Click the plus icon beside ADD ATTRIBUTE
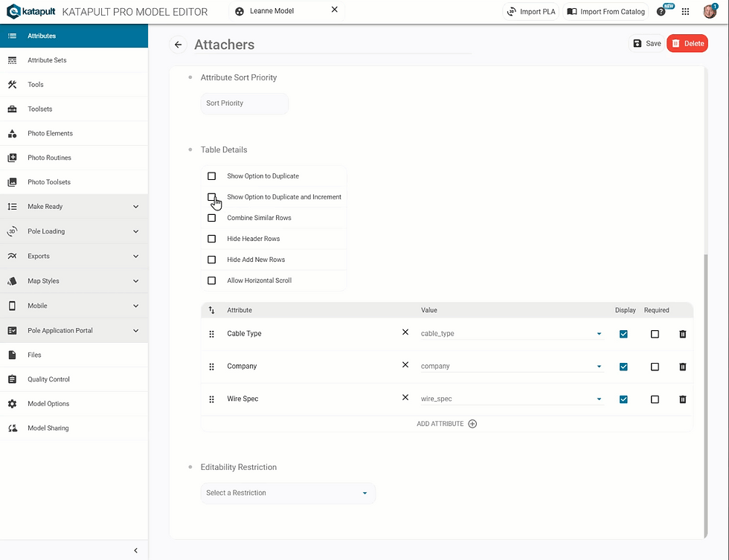The height and width of the screenshot is (560, 729). coord(472,424)
